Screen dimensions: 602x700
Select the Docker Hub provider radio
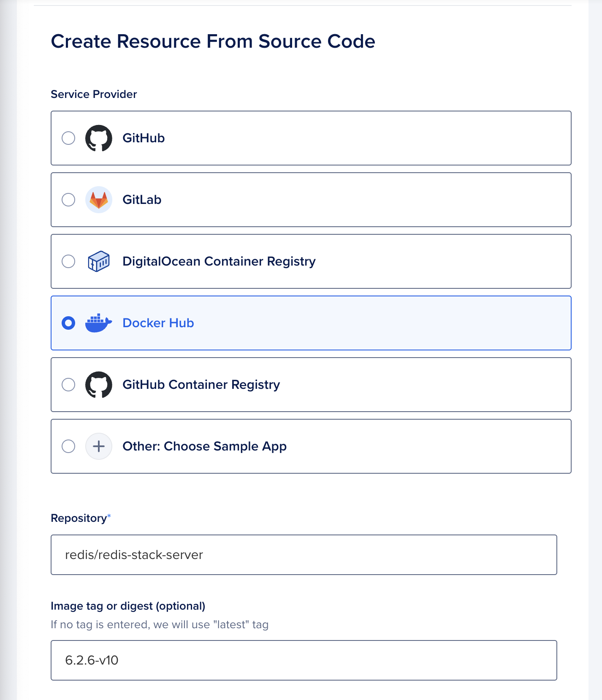[68, 323]
